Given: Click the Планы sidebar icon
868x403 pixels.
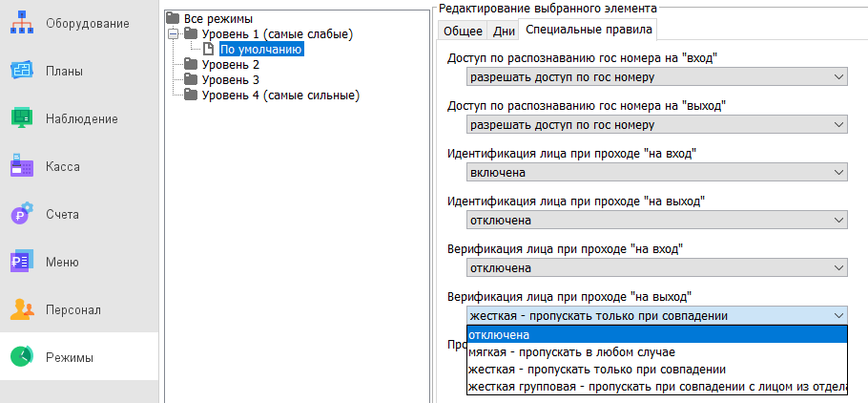Looking at the screenshot, I should [22, 71].
